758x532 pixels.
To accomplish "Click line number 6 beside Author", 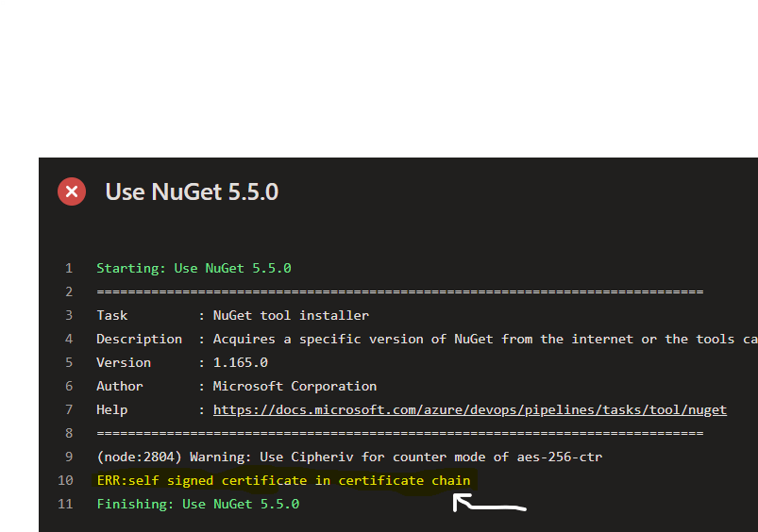I will pyautogui.click(x=69, y=386).
